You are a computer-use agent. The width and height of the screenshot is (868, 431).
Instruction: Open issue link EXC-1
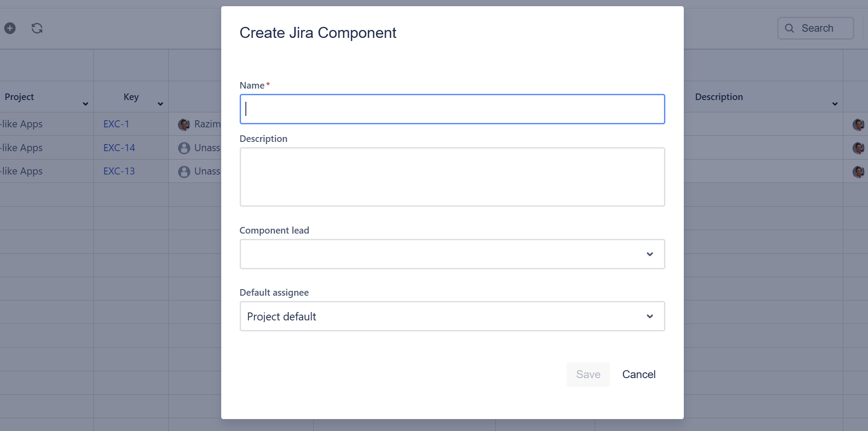pos(116,124)
